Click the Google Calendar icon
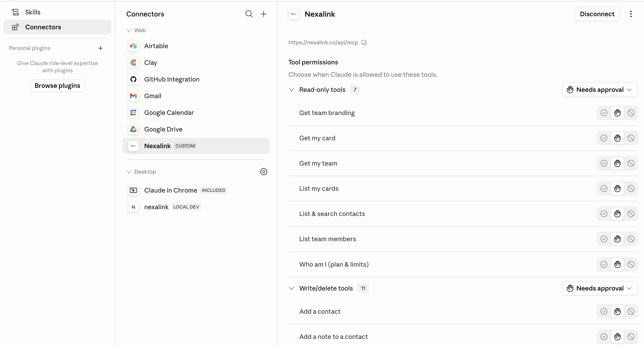This screenshot has height=345, width=644. [x=133, y=113]
